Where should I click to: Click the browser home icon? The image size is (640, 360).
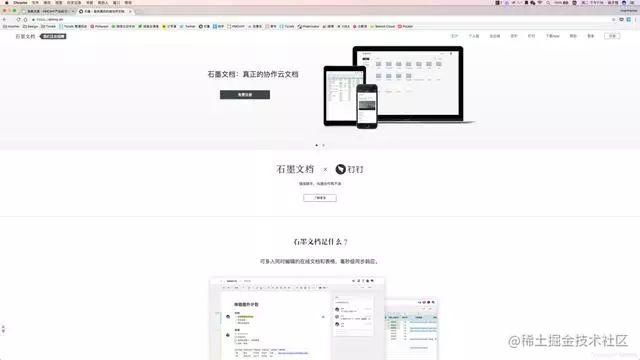point(25,19)
